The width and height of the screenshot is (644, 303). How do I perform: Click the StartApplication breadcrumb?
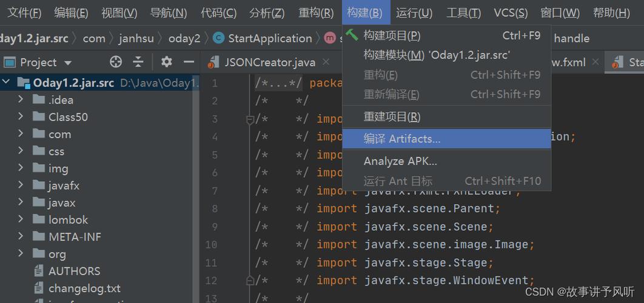click(x=270, y=38)
